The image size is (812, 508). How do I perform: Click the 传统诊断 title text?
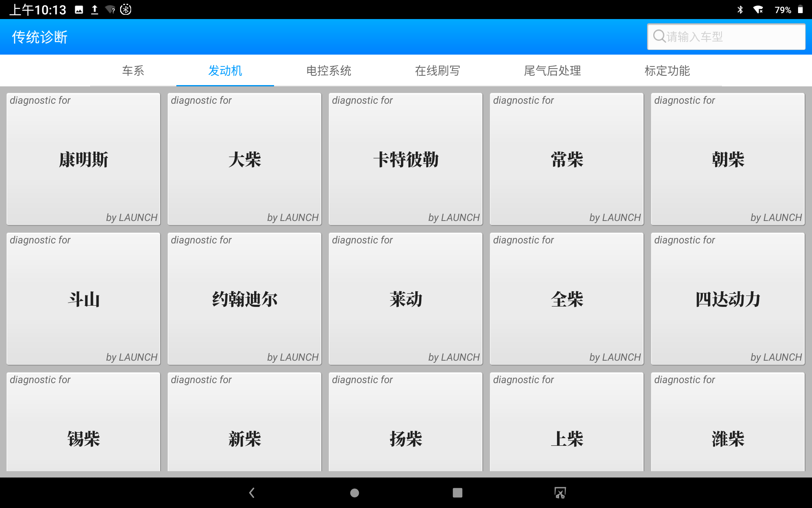(40, 37)
